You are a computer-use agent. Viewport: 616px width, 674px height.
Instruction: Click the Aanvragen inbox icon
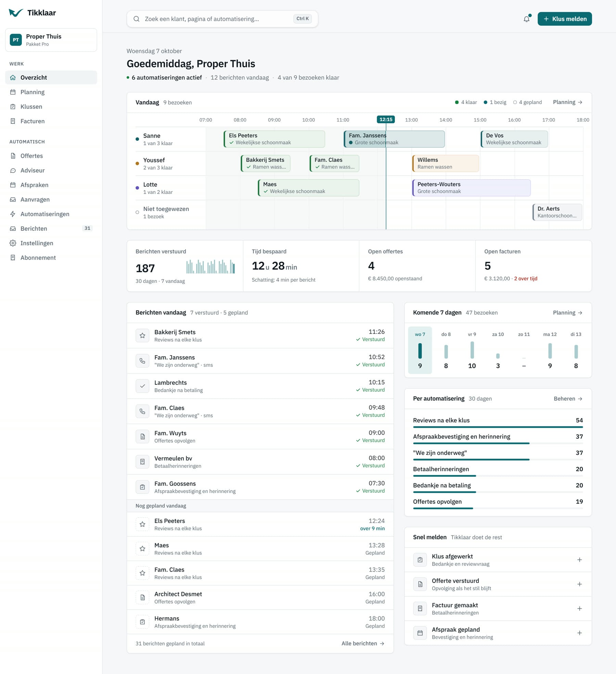[13, 200]
